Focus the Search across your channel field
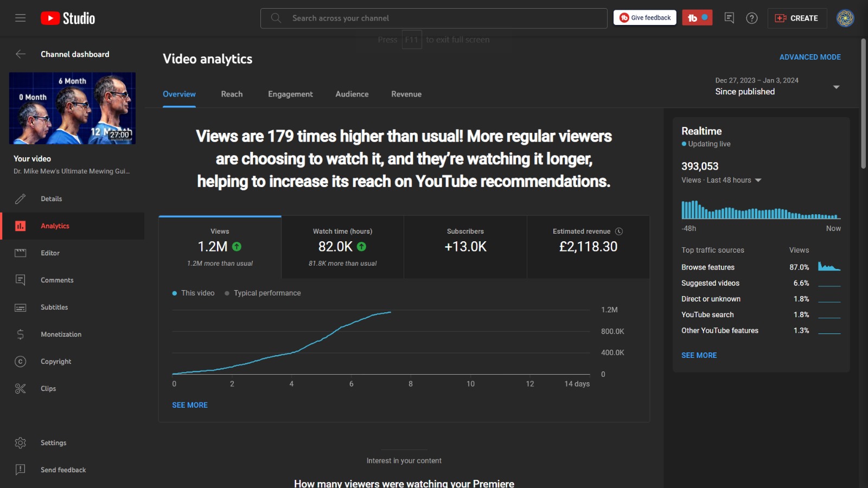868x488 pixels. click(x=434, y=18)
